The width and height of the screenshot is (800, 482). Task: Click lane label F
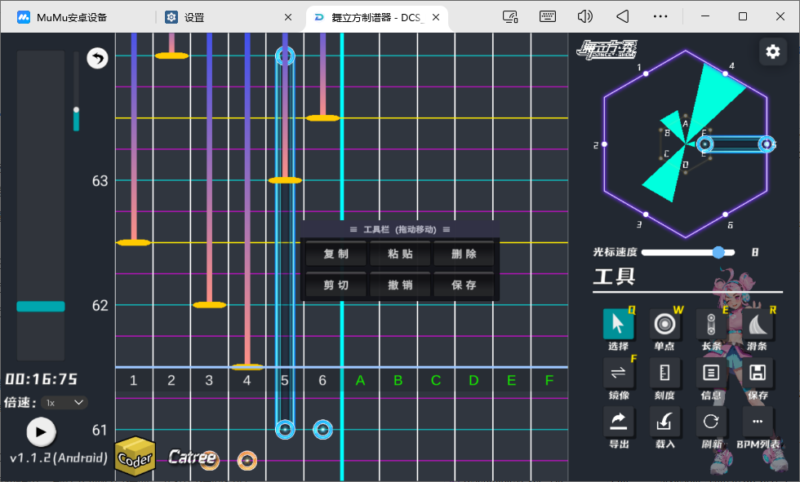coord(549,380)
